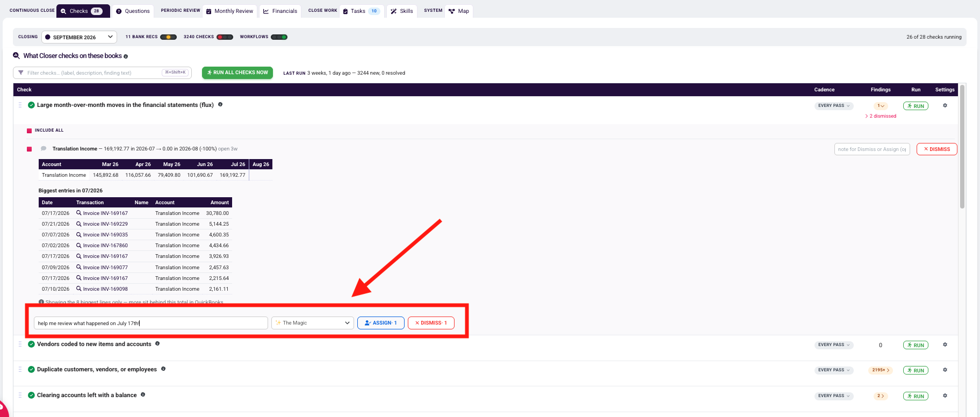980x417 pixels.
Task: Open comment bubble on Translation Income finding
Action: point(44,148)
